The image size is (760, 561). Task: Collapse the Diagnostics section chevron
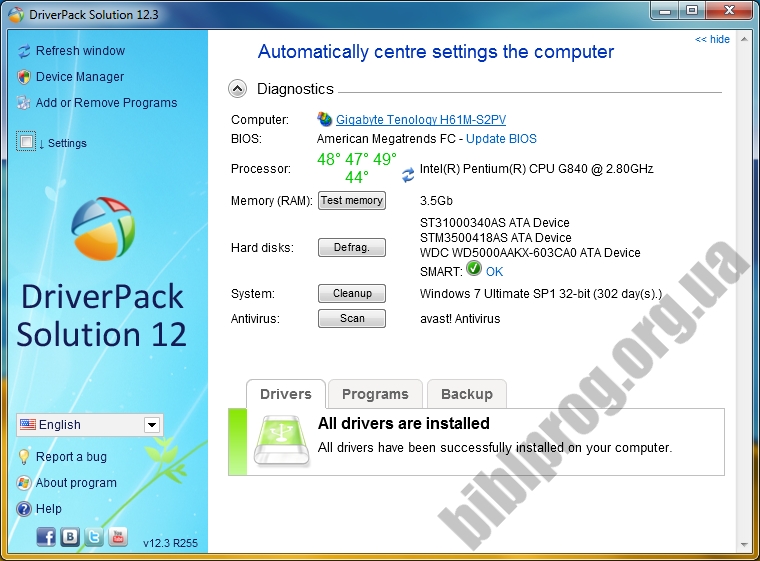pos(238,89)
